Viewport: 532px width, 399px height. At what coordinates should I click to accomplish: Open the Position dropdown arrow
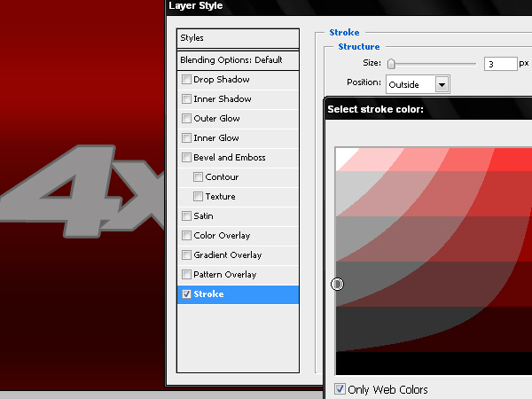pyautogui.click(x=442, y=84)
